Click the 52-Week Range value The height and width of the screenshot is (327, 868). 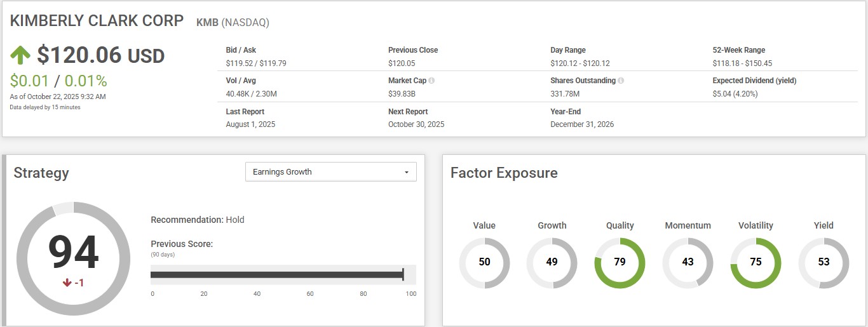point(742,63)
